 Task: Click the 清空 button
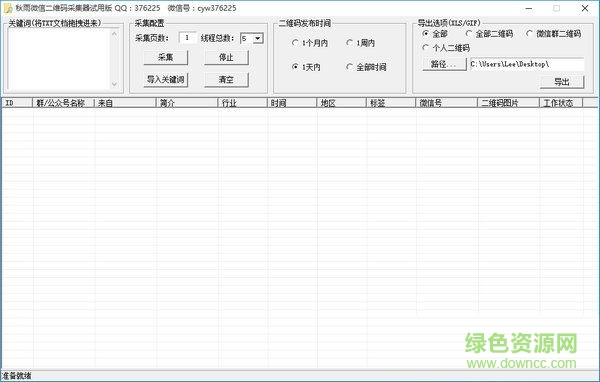point(226,80)
